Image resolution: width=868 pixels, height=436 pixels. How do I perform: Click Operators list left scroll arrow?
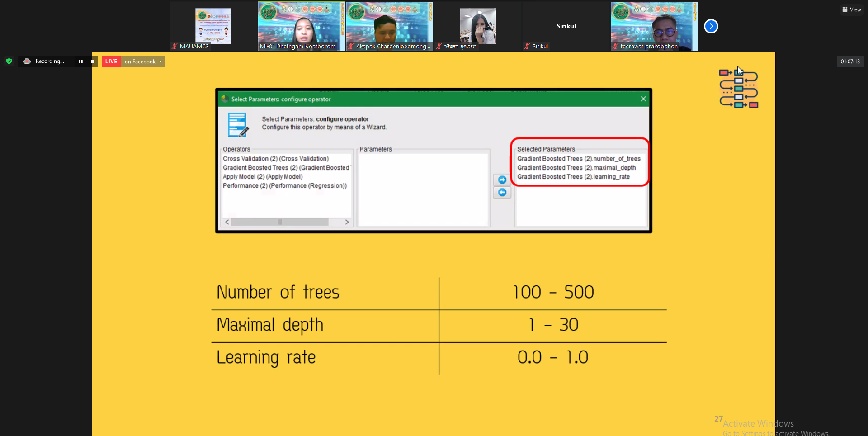(x=227, y=222)
